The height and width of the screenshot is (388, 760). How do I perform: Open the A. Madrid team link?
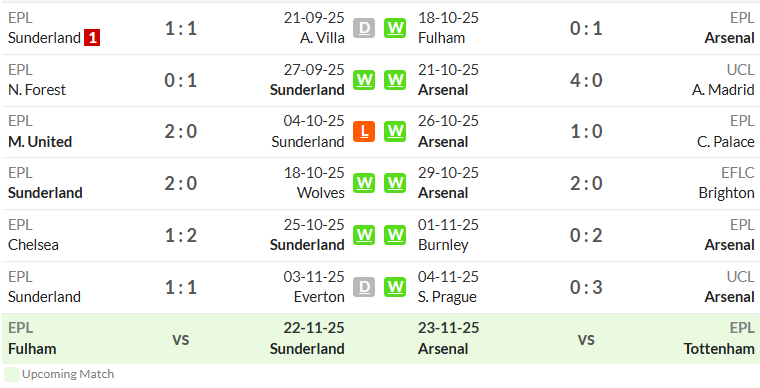pyautogui.click(x=723, y=90)
